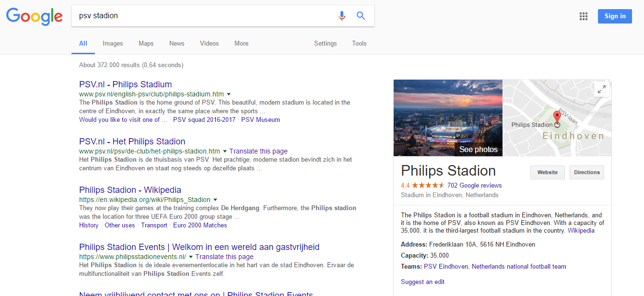
Task: Open the Google apps grid
Action: click(x=584, y=16)
